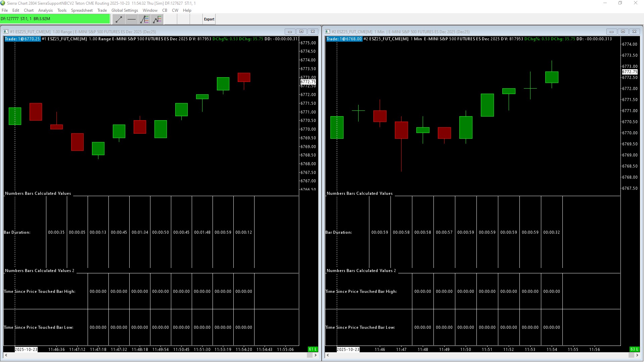Open chart #2 window system menu icon
This screenshot has width=644, height=362.
point(327,32)
